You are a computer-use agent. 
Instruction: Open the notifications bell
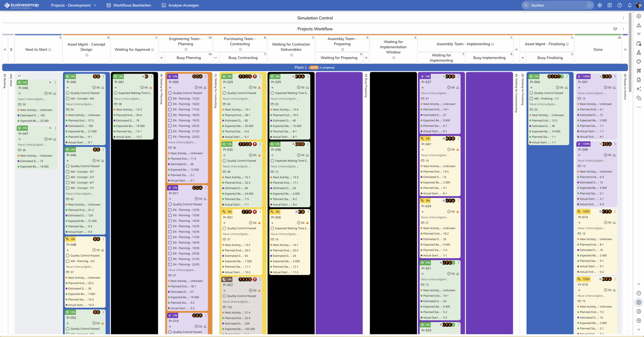(x=629, y=5)
